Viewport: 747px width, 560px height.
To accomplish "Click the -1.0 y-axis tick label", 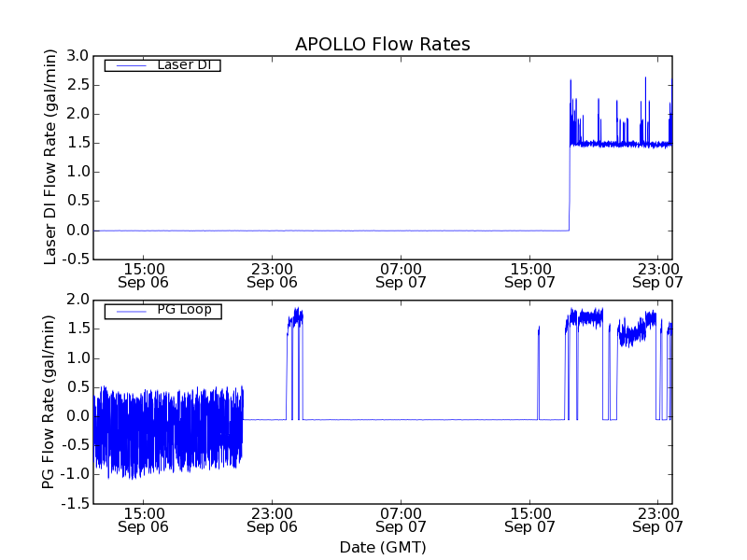I will coord(76,474).
